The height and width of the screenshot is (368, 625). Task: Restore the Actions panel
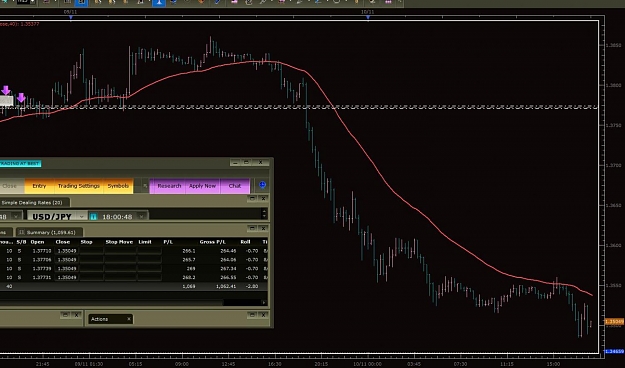[x=252, y=315]
